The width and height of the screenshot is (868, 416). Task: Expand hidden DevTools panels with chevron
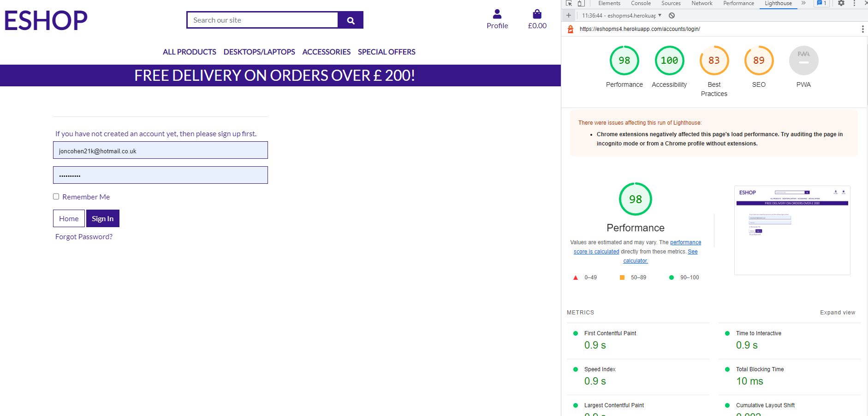tap(803, 3)
